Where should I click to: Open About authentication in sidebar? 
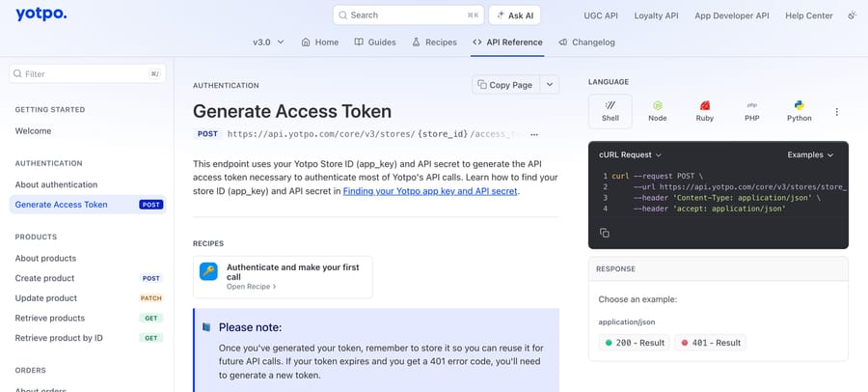tap(56, 184)
